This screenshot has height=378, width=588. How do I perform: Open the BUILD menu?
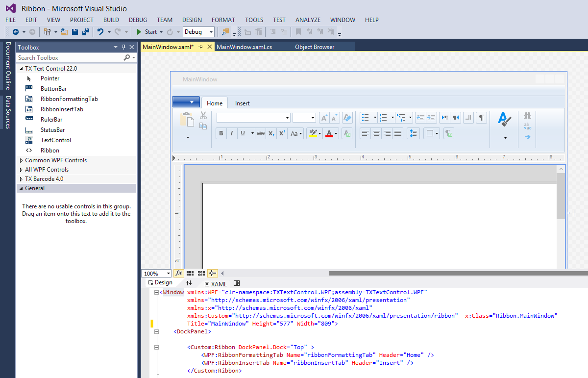(x=111, y=20)
